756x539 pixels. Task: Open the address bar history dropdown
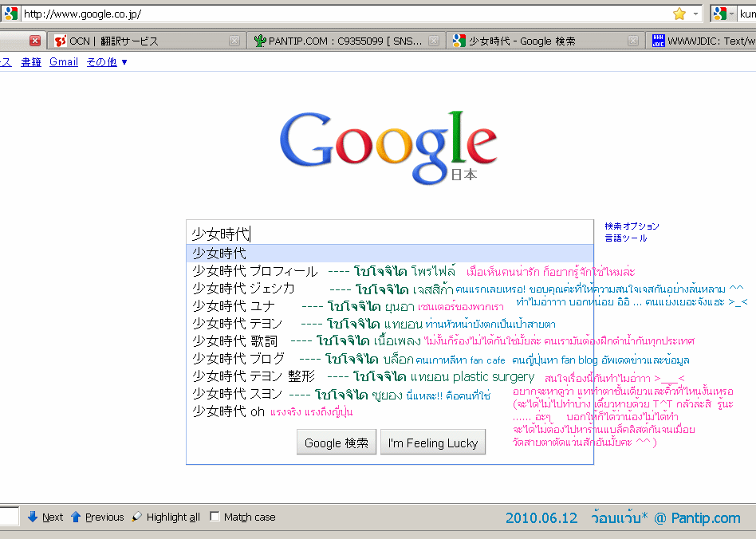point(695,14)
